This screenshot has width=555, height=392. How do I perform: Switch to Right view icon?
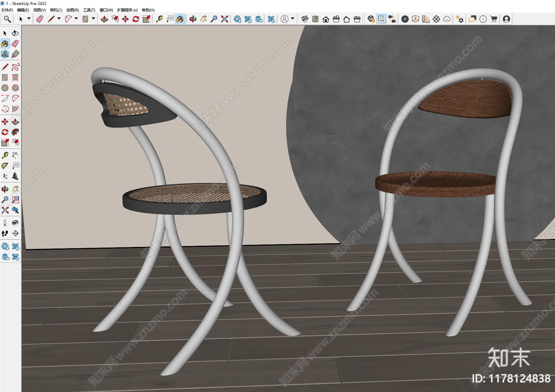[336, 19]
